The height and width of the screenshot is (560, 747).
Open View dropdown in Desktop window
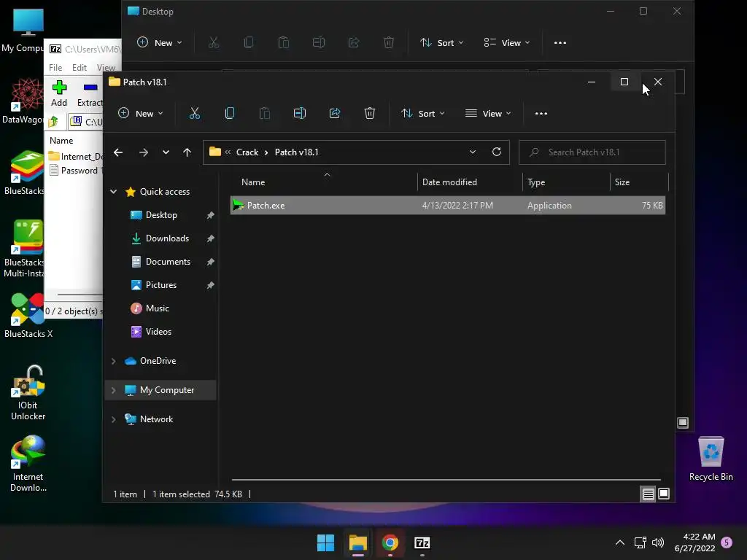point(507,42)
